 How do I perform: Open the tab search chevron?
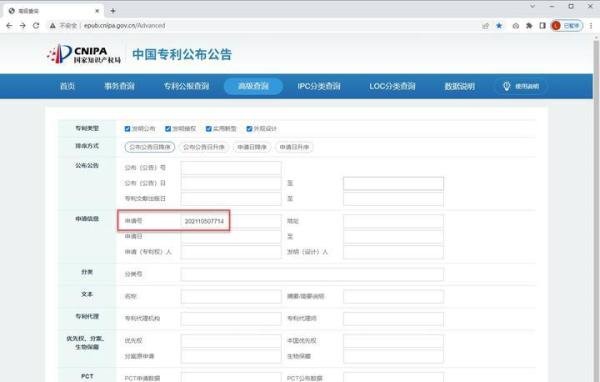pyautogui.click(x=533, y=6)
